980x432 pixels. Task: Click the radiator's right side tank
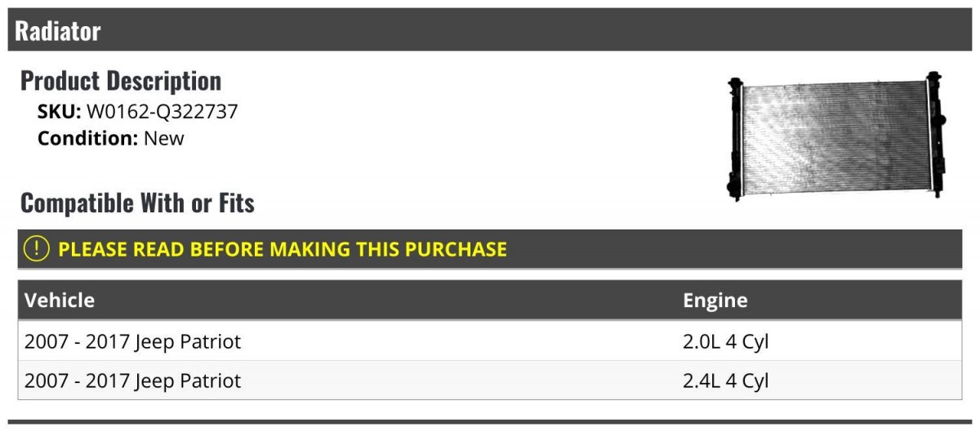click(x=933, y=135)
